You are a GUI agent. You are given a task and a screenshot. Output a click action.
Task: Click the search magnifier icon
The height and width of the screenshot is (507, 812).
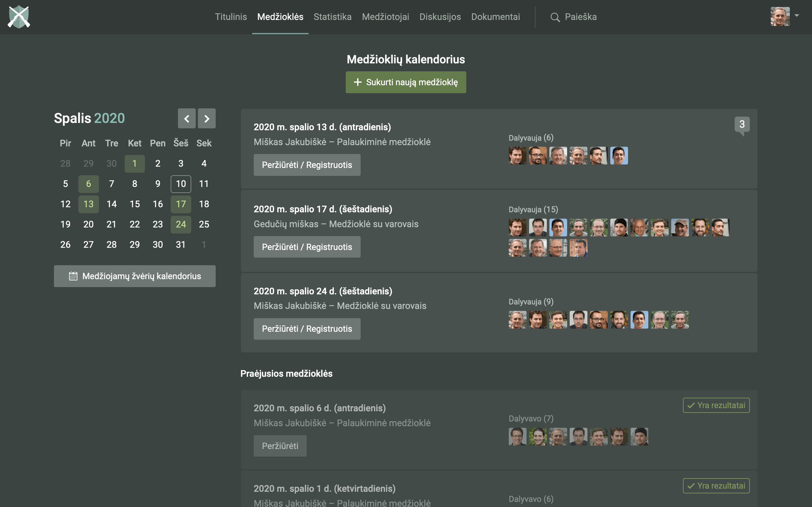point(555,17)
